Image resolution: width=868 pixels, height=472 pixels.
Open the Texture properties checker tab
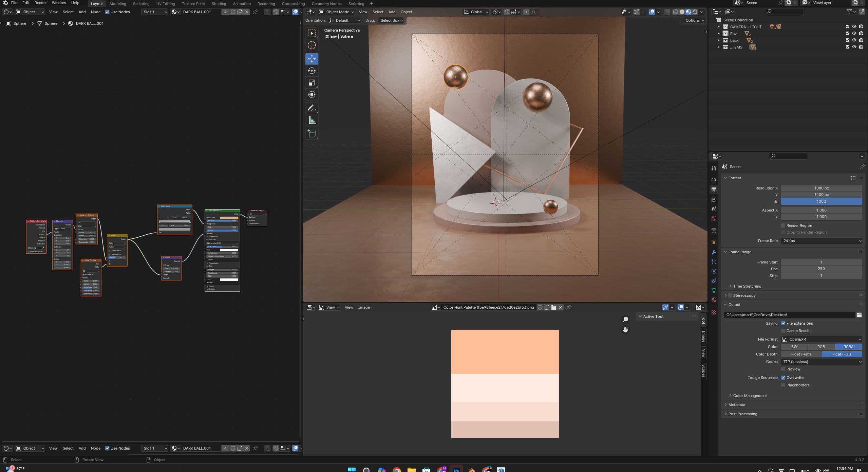[714, 312]
